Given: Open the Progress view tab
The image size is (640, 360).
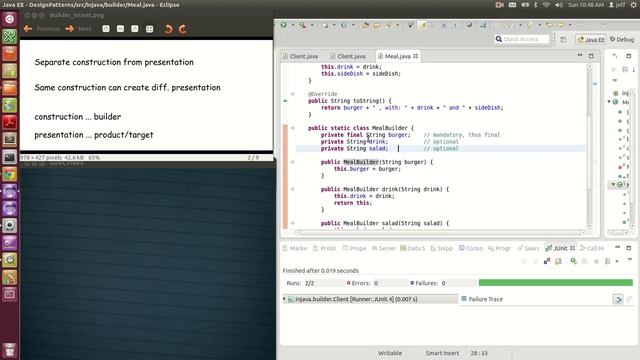Looking at the screenshot, I should tap(500, 248).
